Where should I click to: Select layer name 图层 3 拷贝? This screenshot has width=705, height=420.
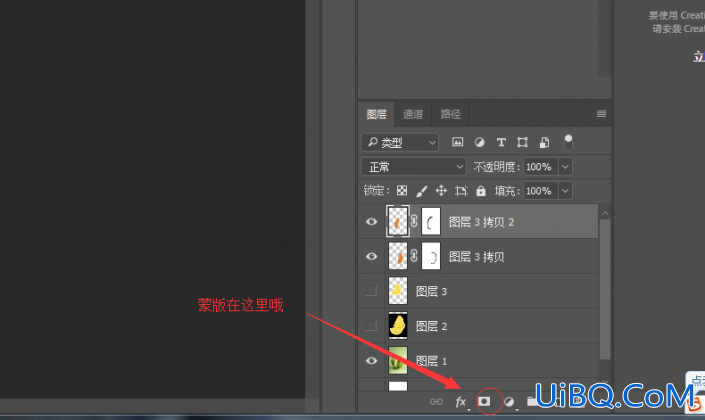tap(477, 257)
